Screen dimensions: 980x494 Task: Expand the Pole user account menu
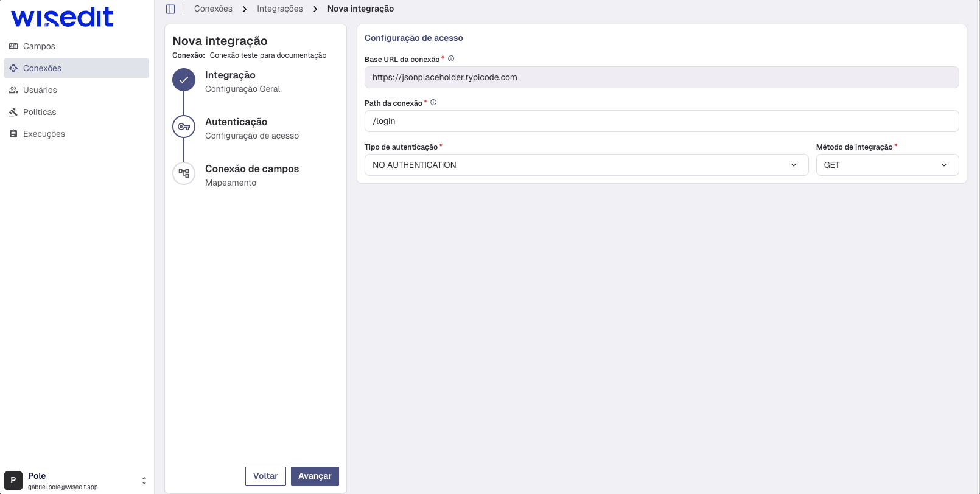[x=144, y=481]
